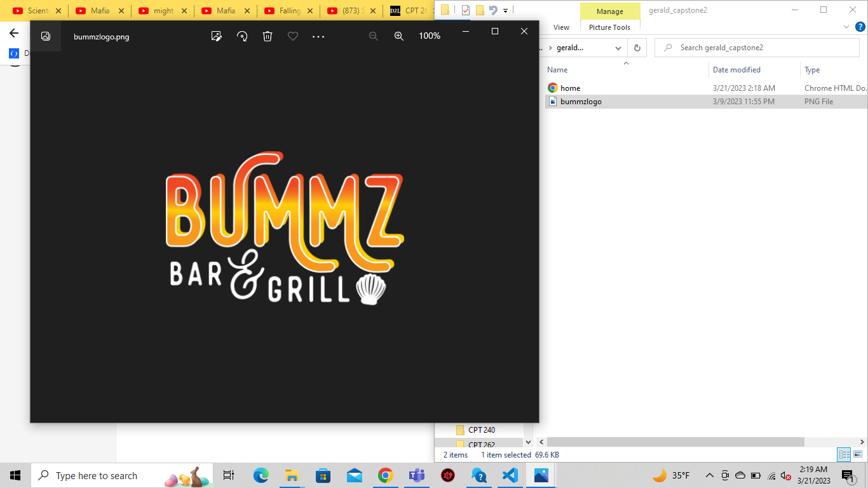Select the home Chrome HTML file

[x=705, y=88]
